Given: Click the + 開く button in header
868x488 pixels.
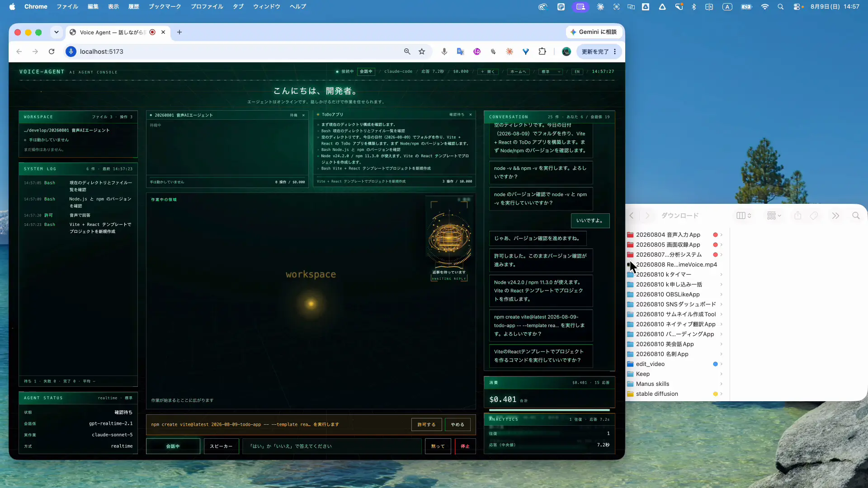Looking at the screenshot, I should pos(488,71).
